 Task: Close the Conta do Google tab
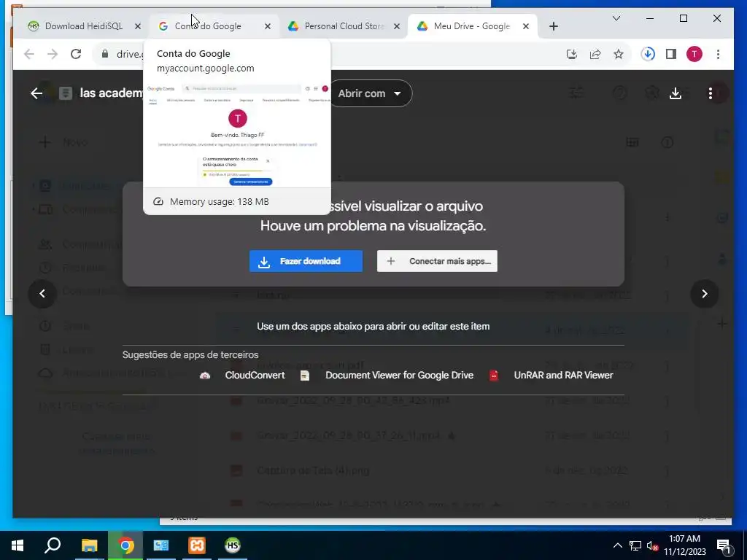(x=268, y=26)
